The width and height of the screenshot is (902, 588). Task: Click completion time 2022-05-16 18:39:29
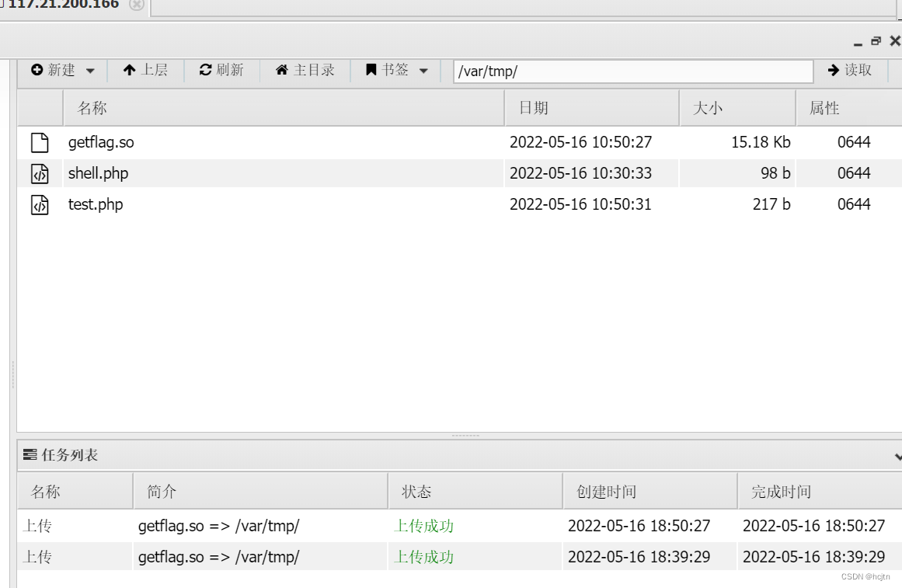(x=814, y=557)
